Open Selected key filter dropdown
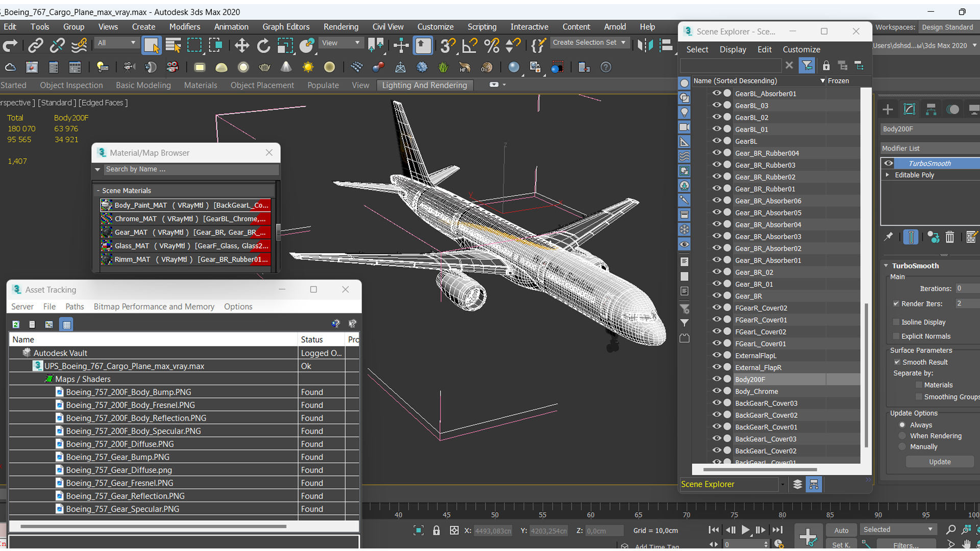Viewport: 980px width, 551px height. coord(898,530)
